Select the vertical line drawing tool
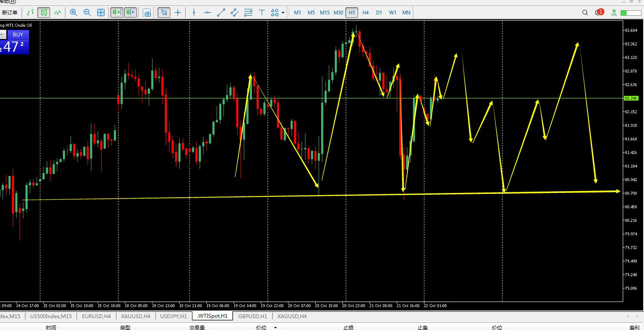The width and height of the screenshot is (644, 330). (194, 13)
